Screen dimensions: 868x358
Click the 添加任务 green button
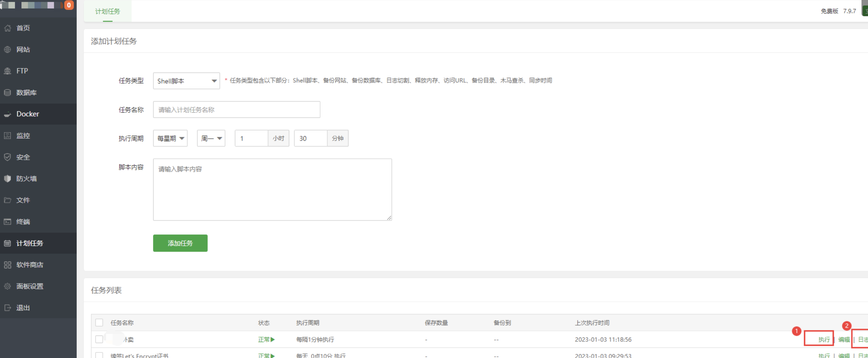click(x=181, y=243)
